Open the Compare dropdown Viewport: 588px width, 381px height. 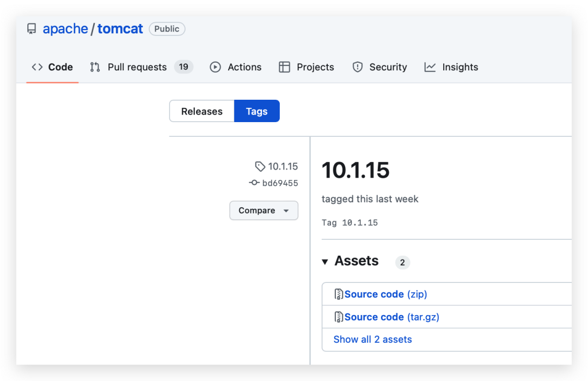(x=264, y=210)
